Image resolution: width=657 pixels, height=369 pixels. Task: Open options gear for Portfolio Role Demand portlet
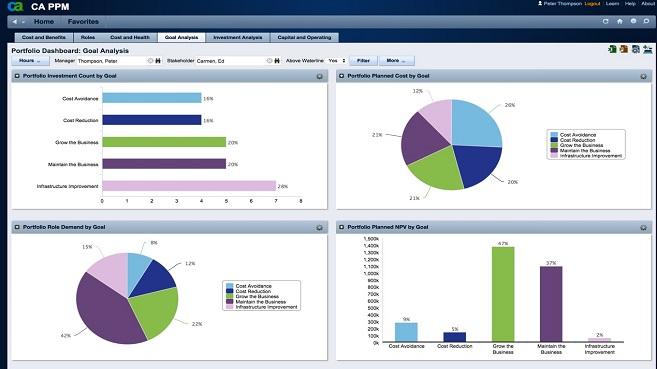tap(319, 227)
